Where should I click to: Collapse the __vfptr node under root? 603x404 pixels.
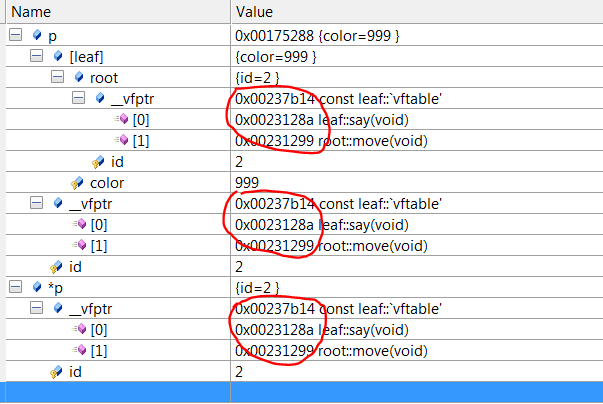(78, 98)
